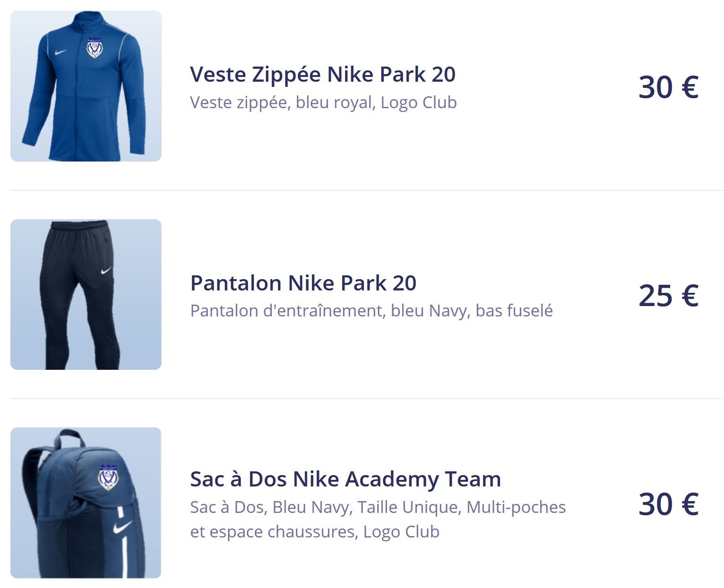Image resolution: width=724 pixels, height=588 pixels.
Task: Click the 'Pantalon d'entraînement, bleu Navy' description
Action: pyautogui.click(x=371, y=311)
